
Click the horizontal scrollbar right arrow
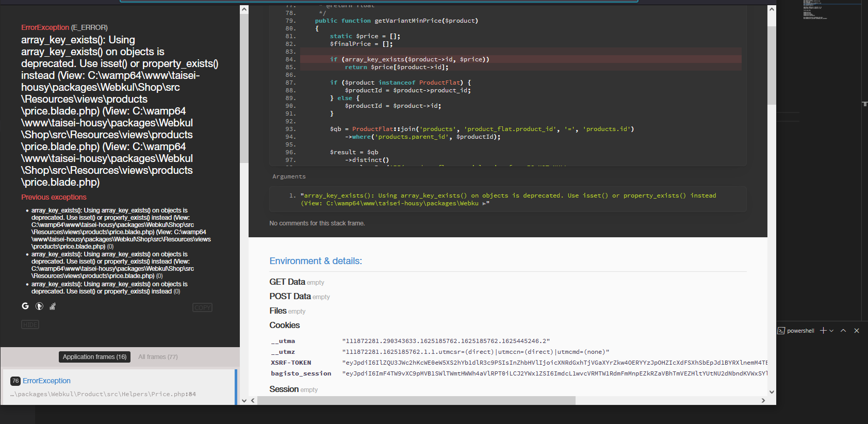tap(763, 400)
